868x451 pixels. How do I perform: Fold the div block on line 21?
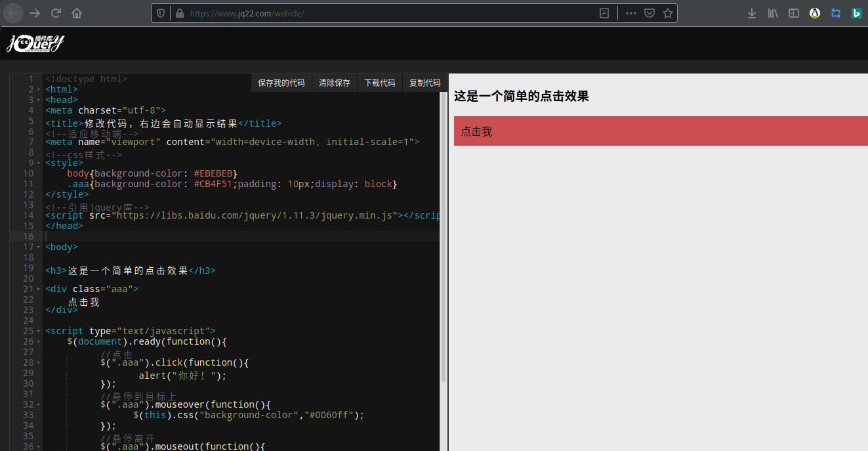click(39, 289)
